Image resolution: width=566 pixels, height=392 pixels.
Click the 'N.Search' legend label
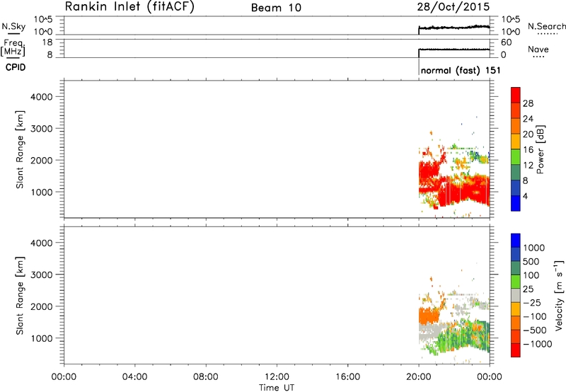click(546, 26)
